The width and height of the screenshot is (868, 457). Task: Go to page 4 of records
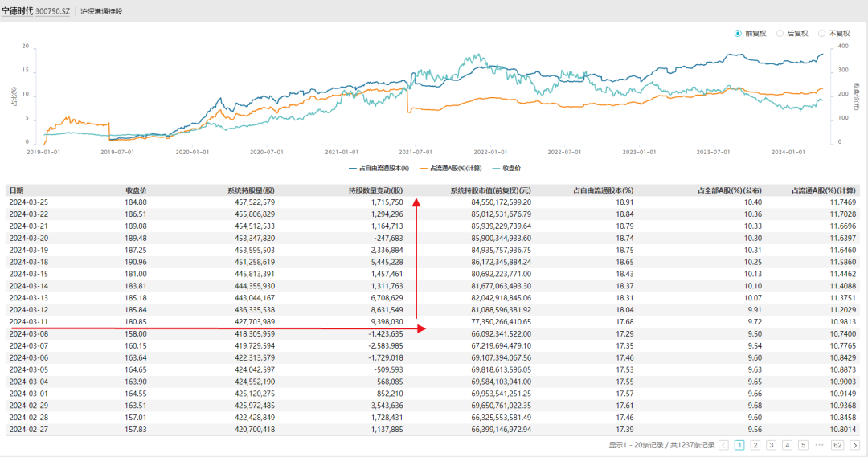point(787,446)
